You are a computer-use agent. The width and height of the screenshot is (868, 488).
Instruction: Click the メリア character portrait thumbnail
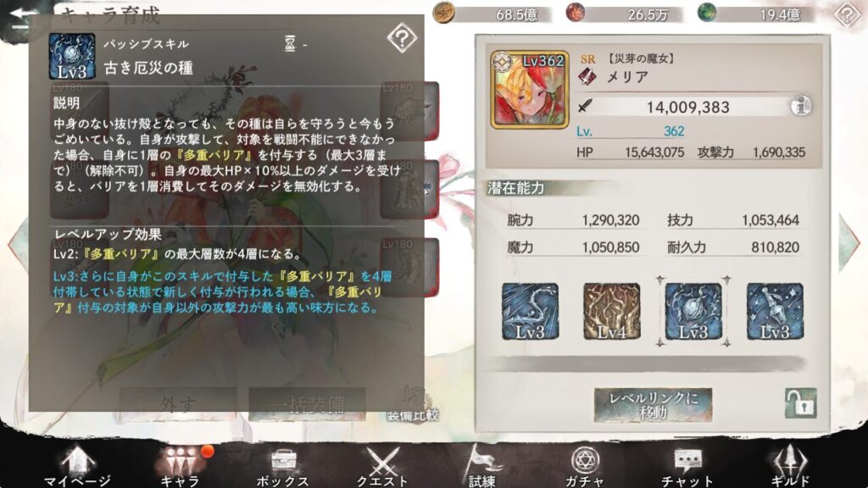(x=530, y=90)
